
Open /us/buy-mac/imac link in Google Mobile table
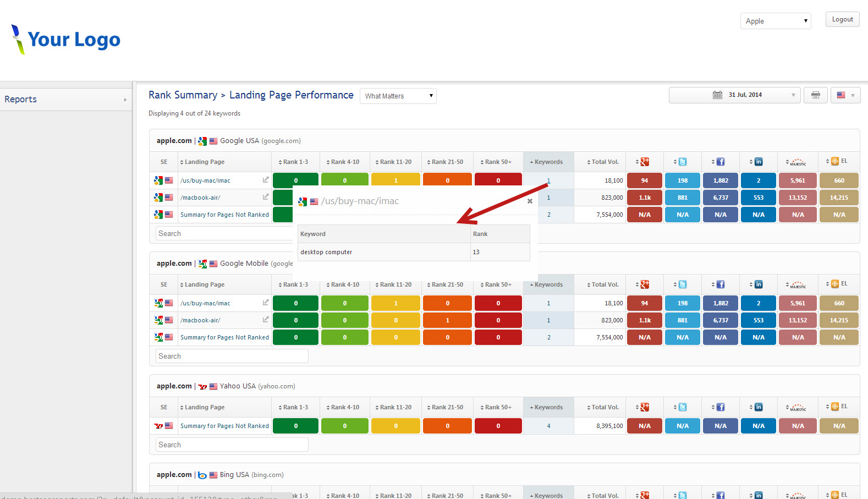point(205,303)
